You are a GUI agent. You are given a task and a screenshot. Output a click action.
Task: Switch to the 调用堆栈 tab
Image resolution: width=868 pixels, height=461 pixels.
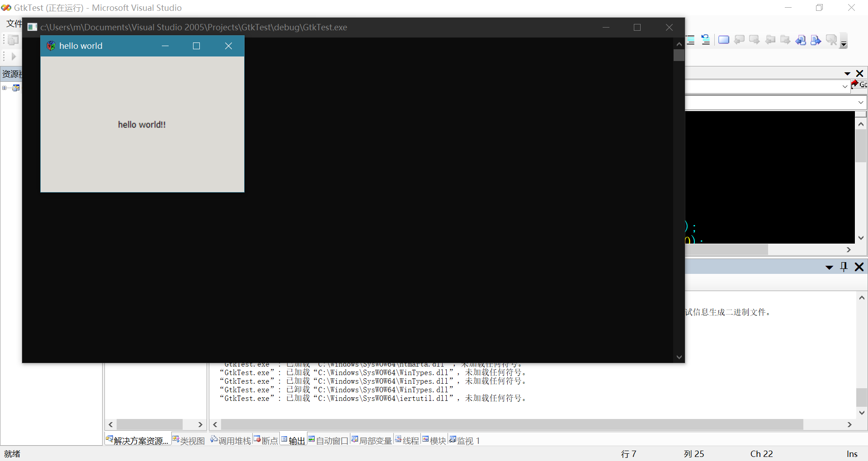tap(231, 441)
